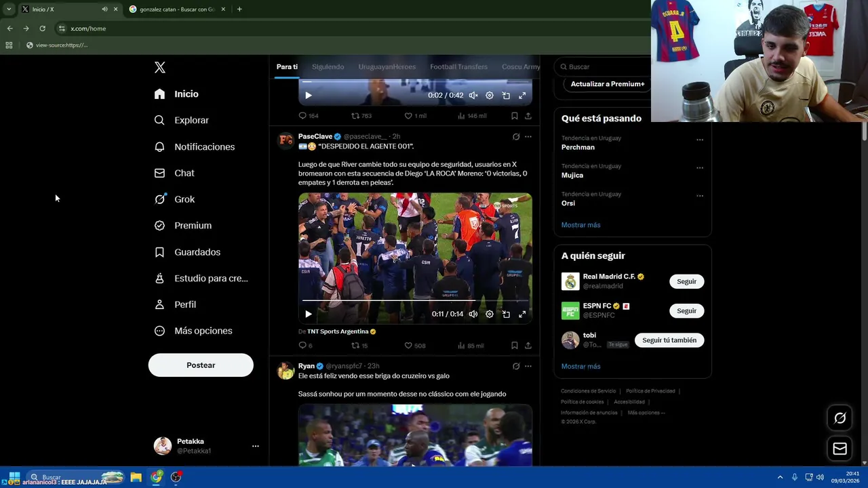Viewport: 868px width, 488px height.
Task: Reload page in browser toolbar
Action: [x=42, y=28]
